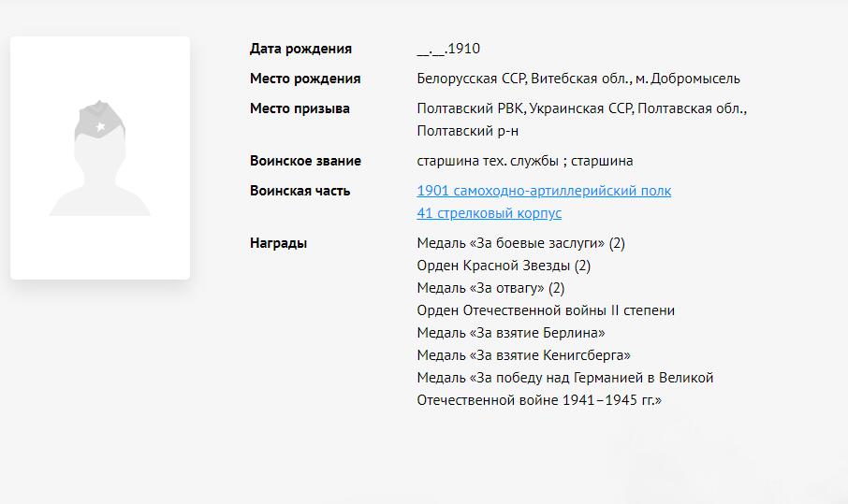
Task: Click the Воинское звание label
Action: 305,161
